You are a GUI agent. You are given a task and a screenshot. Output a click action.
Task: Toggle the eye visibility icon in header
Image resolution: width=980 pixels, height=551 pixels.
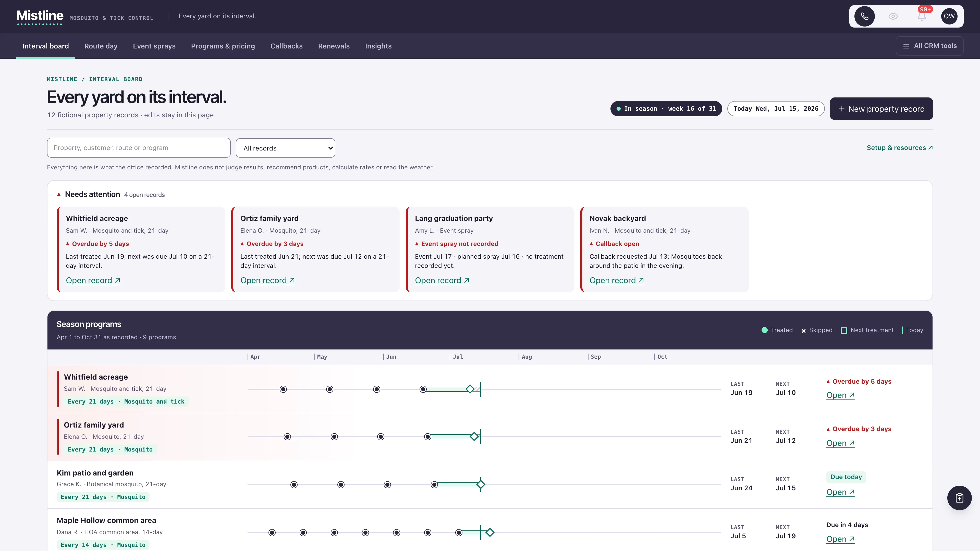(x=893, y=16)
